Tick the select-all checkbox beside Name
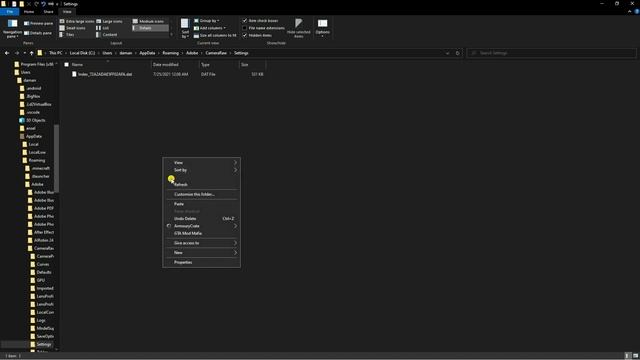640x360 pixels. tap(67, 64)
